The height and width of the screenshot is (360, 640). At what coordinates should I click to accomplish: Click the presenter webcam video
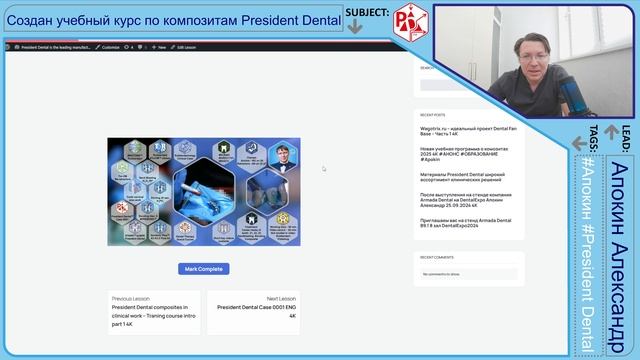click(535, 61)
